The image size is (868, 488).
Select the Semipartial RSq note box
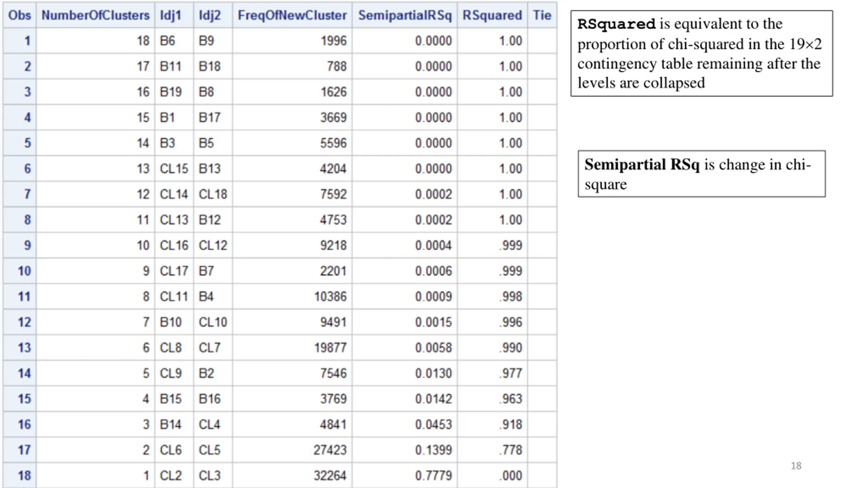[702, 174]
